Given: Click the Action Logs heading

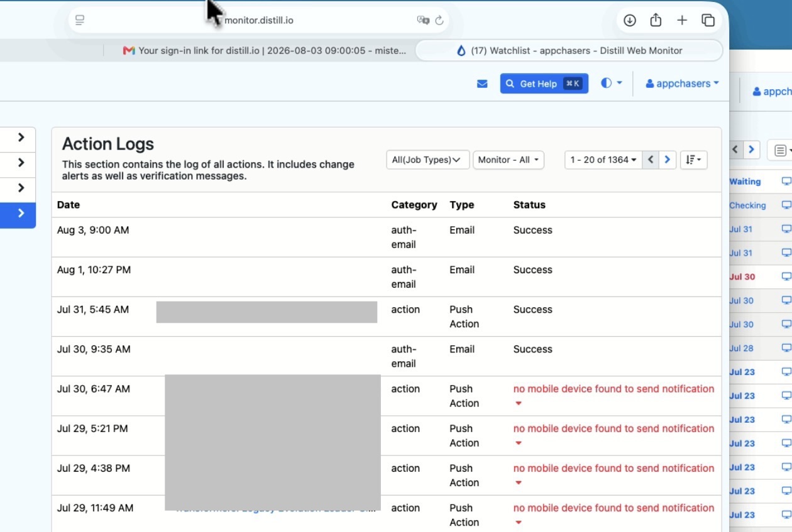Looking at the screenshot, I should (108, 144).
